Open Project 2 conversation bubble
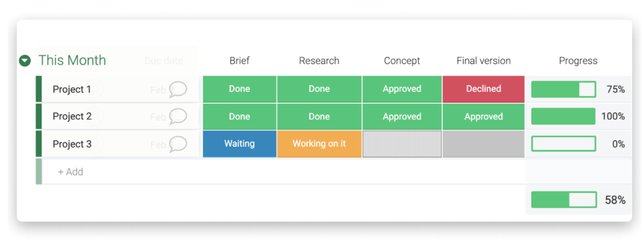This screenshot has height=240, width=644. (178, 116)
